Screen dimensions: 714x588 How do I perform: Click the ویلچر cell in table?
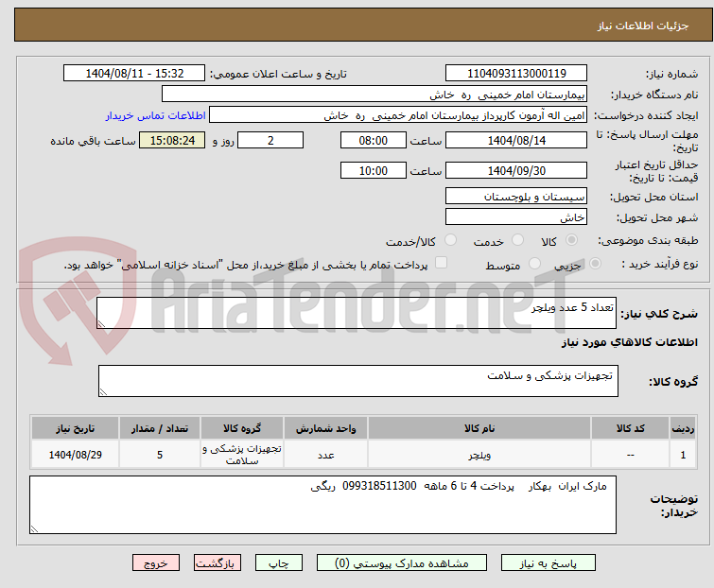point(479,454)
